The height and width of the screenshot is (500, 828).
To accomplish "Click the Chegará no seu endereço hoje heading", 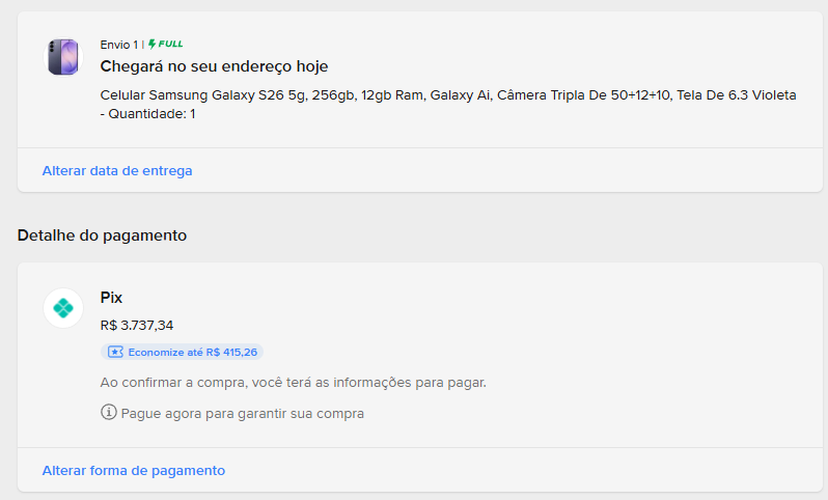I will coord(214,67).
